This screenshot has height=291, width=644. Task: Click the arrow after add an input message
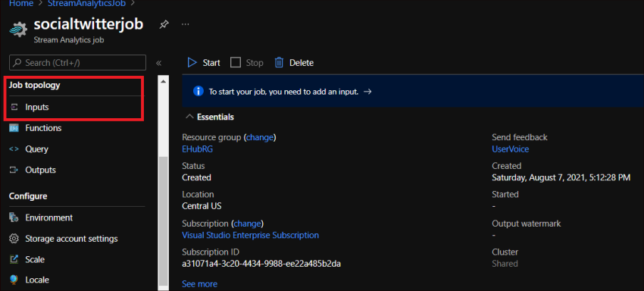point(368,92)
